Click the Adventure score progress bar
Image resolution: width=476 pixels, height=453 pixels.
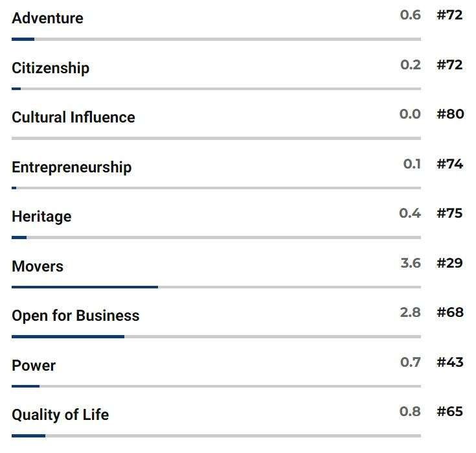(216, 40)
